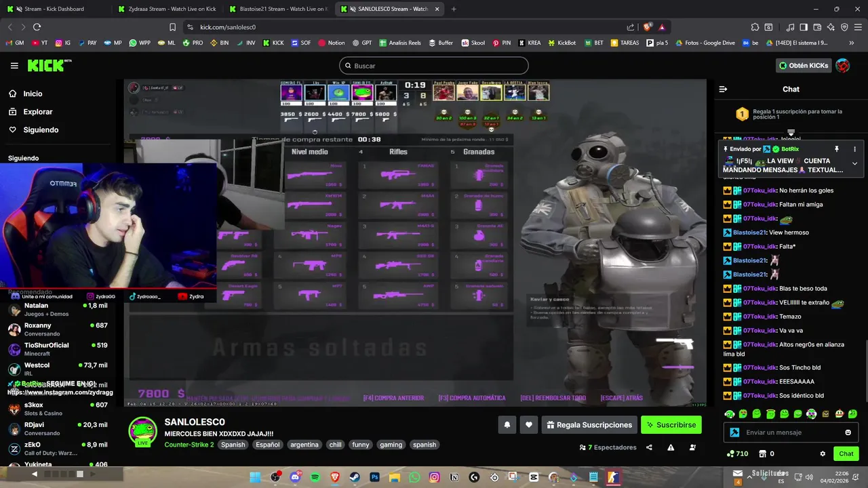Click Regala Suscripciones button
The width and height of the screenshot is (868, 488).
pyautogui.click(x=589, y=425)
